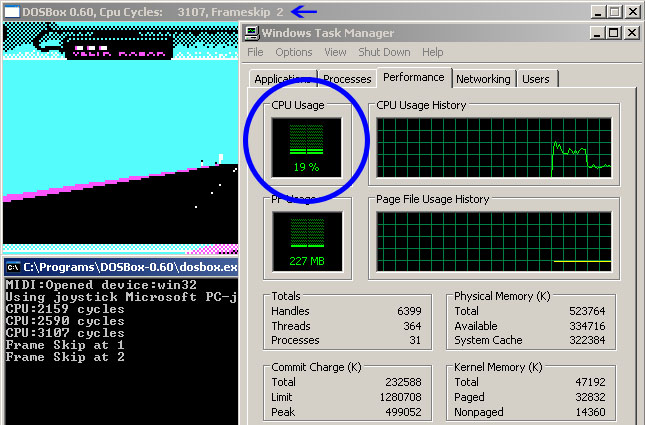Switch to the Processes tab
This screenshot has width=645, height=425.
(348, 79)
